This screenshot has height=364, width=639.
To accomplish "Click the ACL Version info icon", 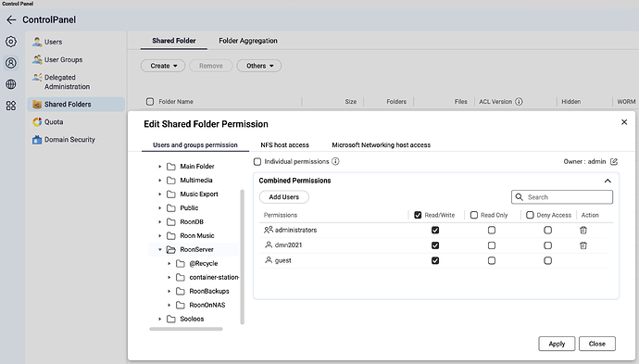I will coord(519,102).
